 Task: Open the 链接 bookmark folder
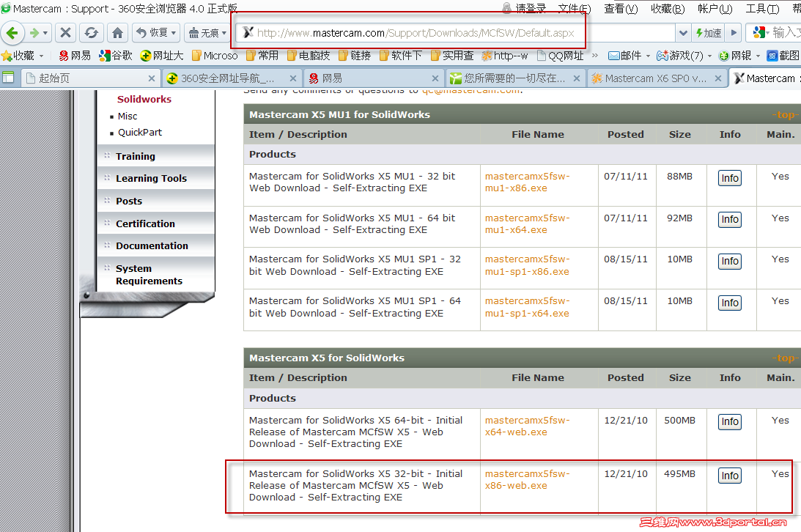[355, 55]
